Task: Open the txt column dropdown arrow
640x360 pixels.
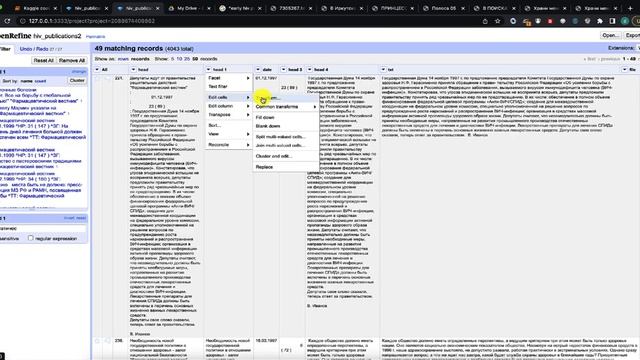Action: (x=383, y=70)
